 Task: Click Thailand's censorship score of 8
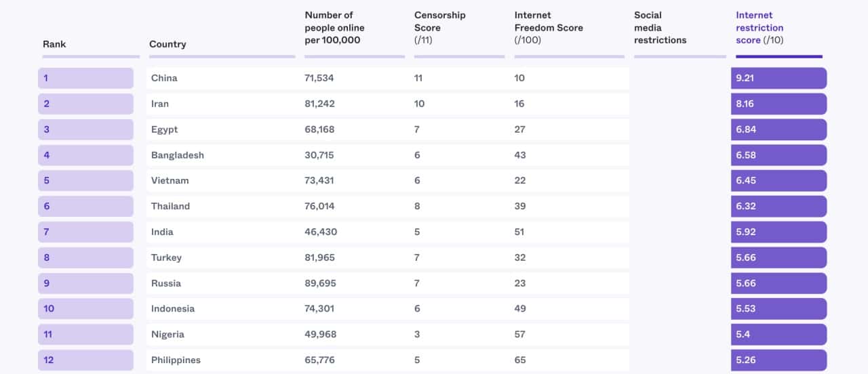(x=418, y=207)
